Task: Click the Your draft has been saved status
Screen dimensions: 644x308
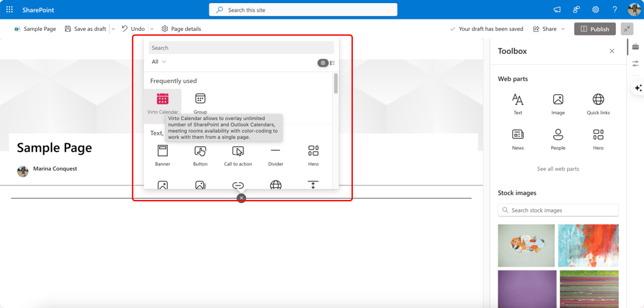Action: click(487, 29)
